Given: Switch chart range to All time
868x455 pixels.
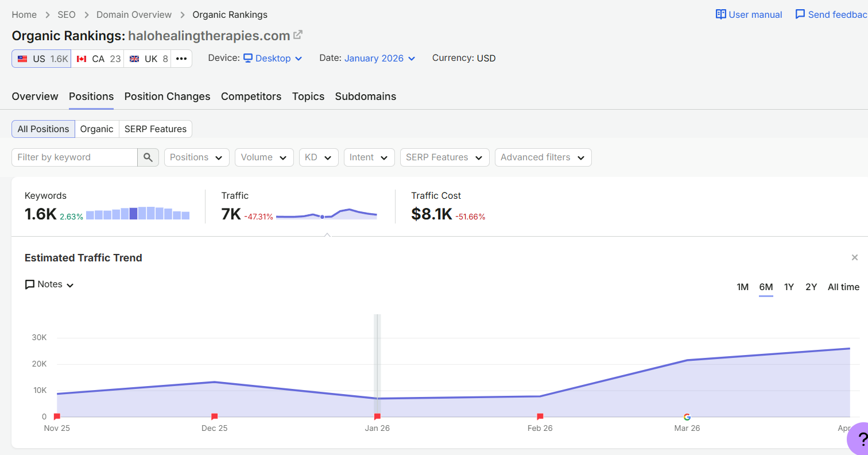Looking at the screenshot, I should (843, 287).
